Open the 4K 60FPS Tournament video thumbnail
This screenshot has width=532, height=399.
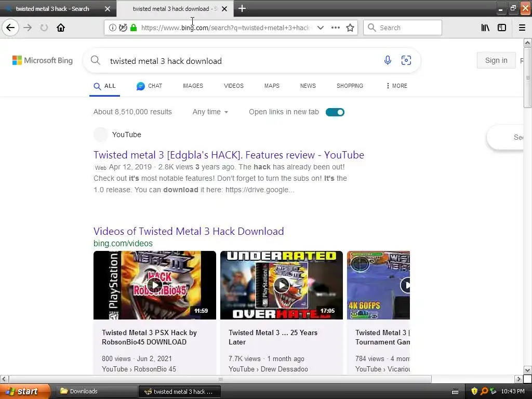pos(378,285)
